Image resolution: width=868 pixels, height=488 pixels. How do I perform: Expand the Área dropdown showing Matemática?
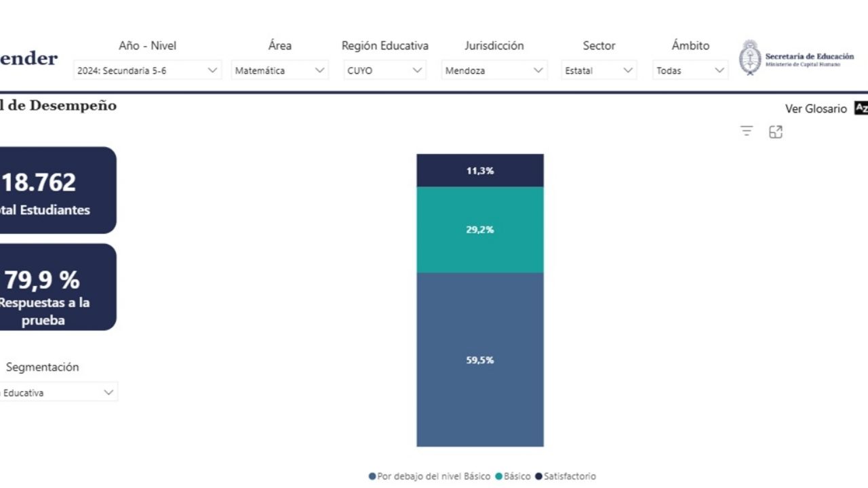279,70
